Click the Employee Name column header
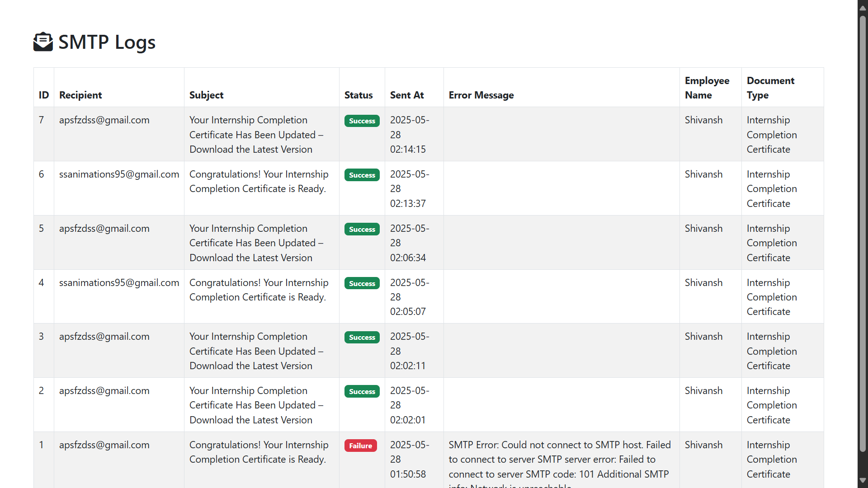Viewport: 868px width, 488px height. (x=707, y=88)
